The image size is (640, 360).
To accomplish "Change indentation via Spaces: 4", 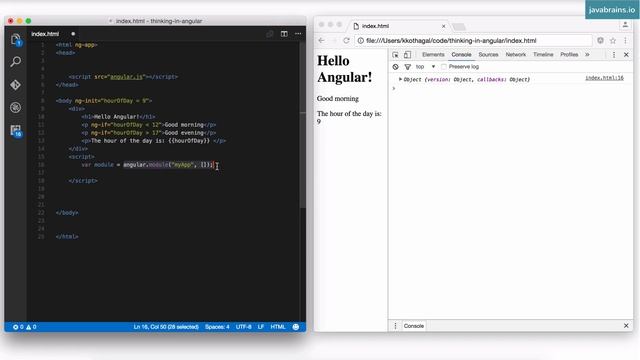I will click(x=217, y=327).
